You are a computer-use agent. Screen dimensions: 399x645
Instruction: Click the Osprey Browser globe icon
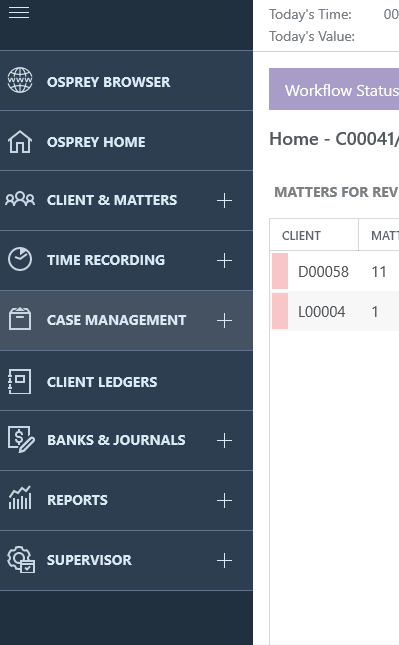click(20, 80)
